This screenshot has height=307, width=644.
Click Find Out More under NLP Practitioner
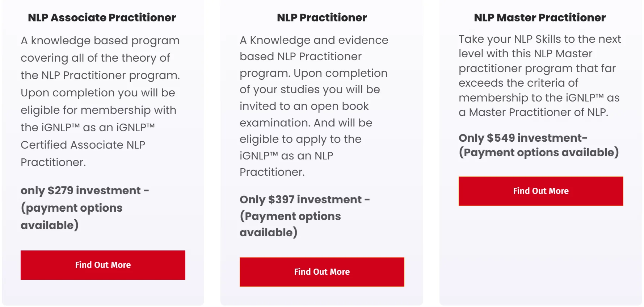(322, 272)
